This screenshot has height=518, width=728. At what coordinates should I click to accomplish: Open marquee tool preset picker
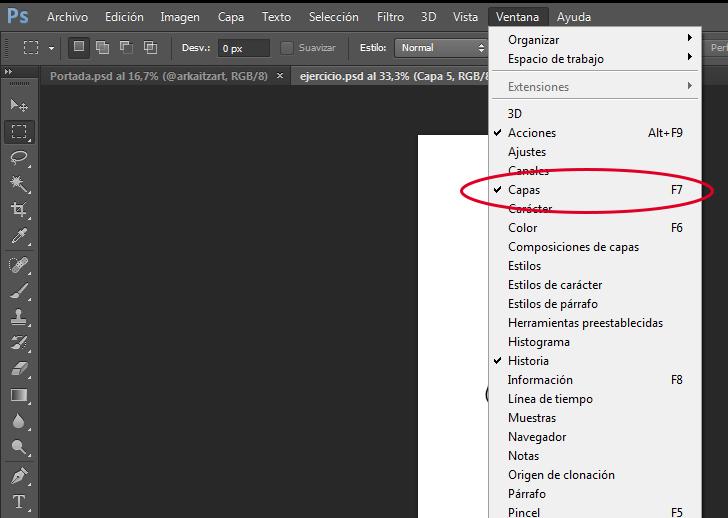52,48
